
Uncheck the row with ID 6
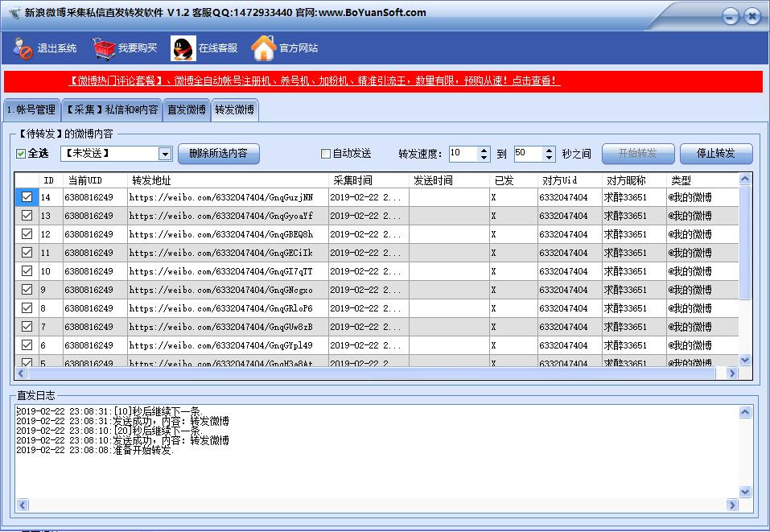[27, 344]
